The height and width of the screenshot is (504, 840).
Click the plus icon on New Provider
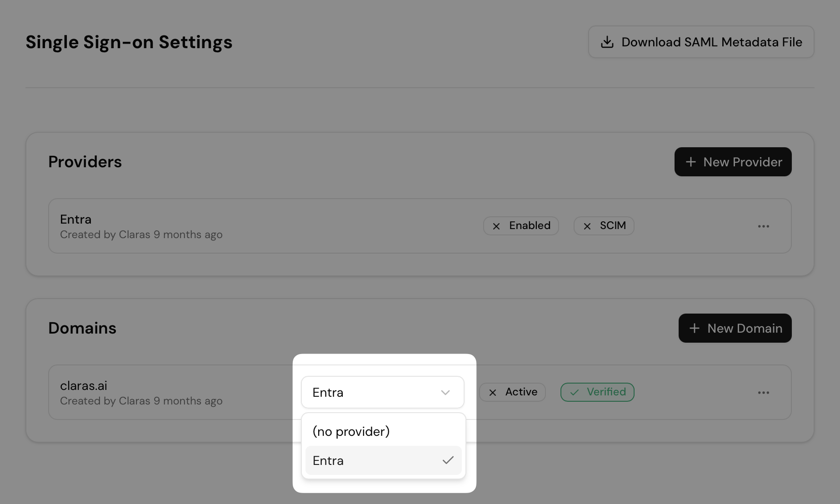[x=690, y=162]
